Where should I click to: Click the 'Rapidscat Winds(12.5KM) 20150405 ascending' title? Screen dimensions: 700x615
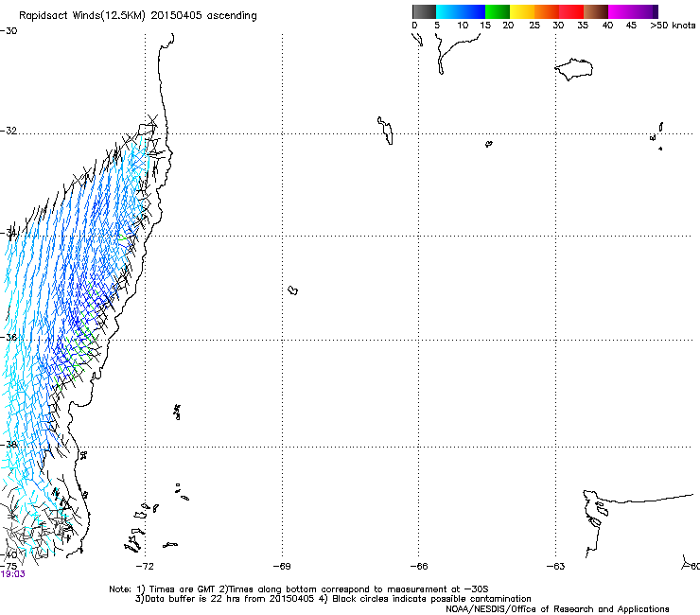(138, 16)
